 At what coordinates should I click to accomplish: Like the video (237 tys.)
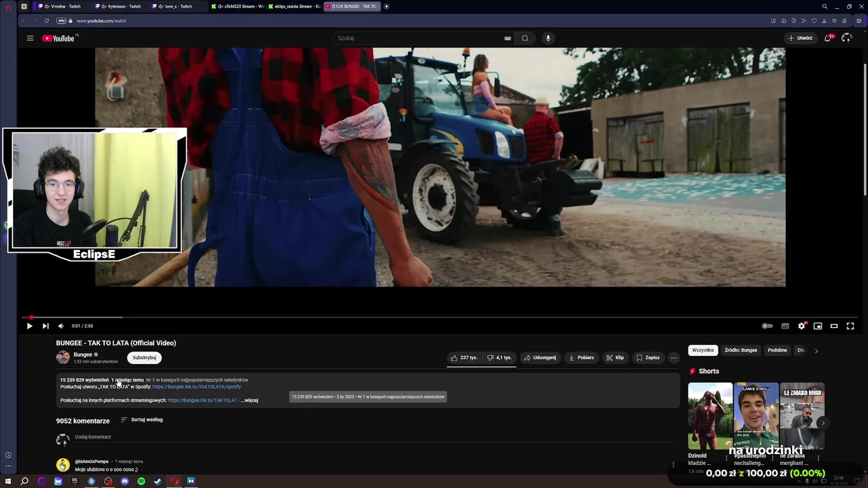(x=464, y=358)
